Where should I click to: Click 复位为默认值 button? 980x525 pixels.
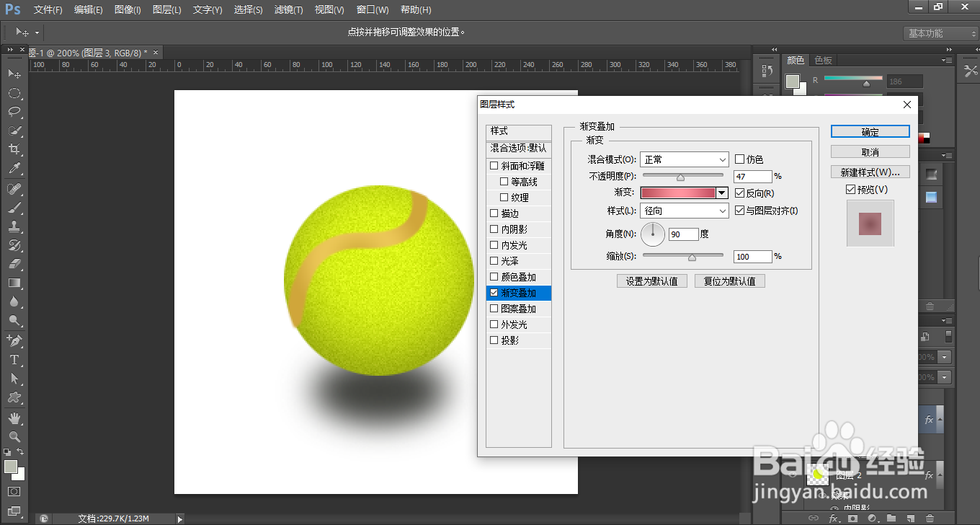click(730, 281)
